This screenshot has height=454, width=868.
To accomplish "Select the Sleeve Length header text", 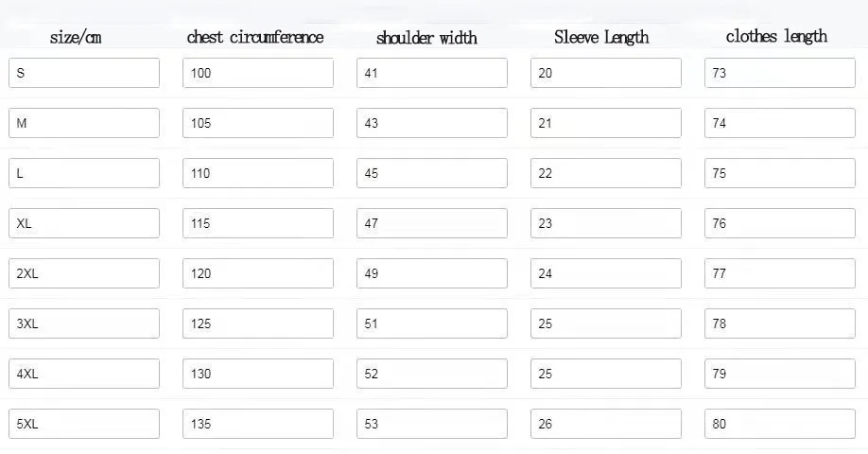I will tap(601, 38).
